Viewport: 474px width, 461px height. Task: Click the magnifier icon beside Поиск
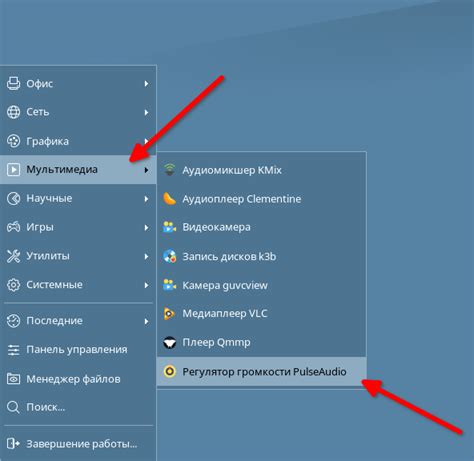[13, 407]
